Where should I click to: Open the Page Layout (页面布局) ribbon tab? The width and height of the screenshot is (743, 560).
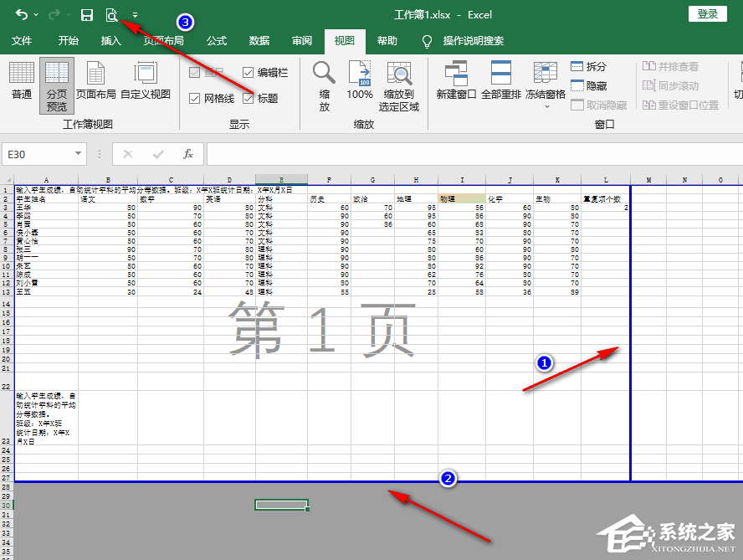(163, 41)
